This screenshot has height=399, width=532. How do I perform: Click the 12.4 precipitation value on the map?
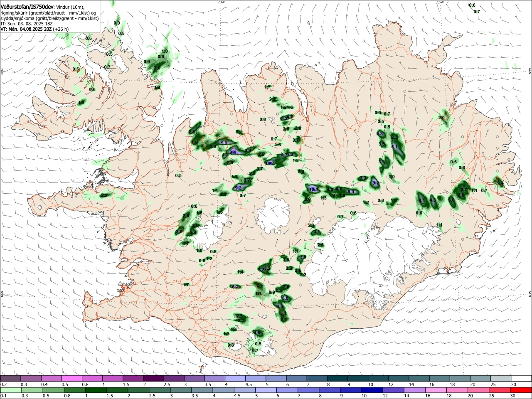pyautogui.click(x=314, y=190)
